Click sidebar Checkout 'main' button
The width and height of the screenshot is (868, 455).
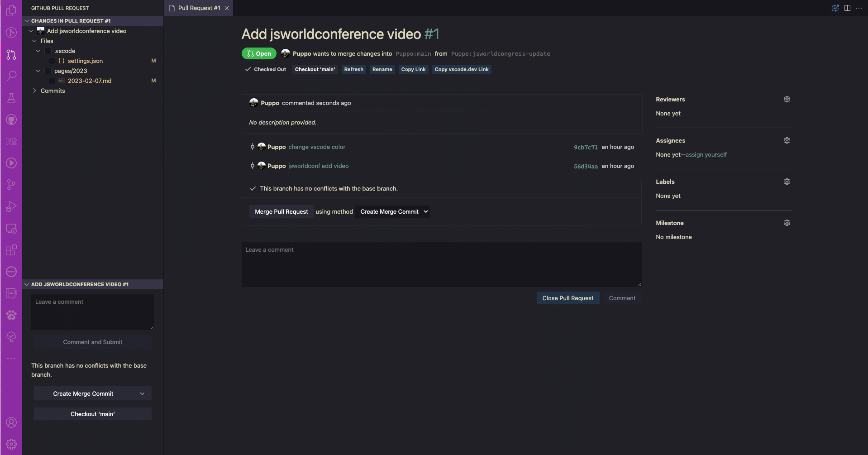click(93, 414)
